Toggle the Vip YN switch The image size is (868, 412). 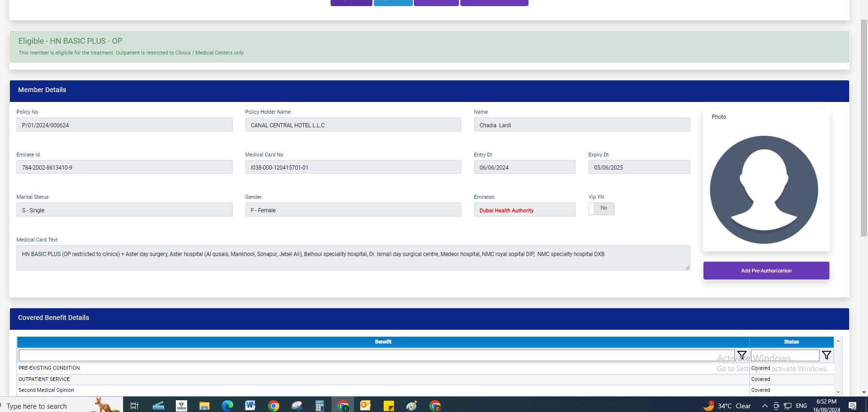click(601, 208)
